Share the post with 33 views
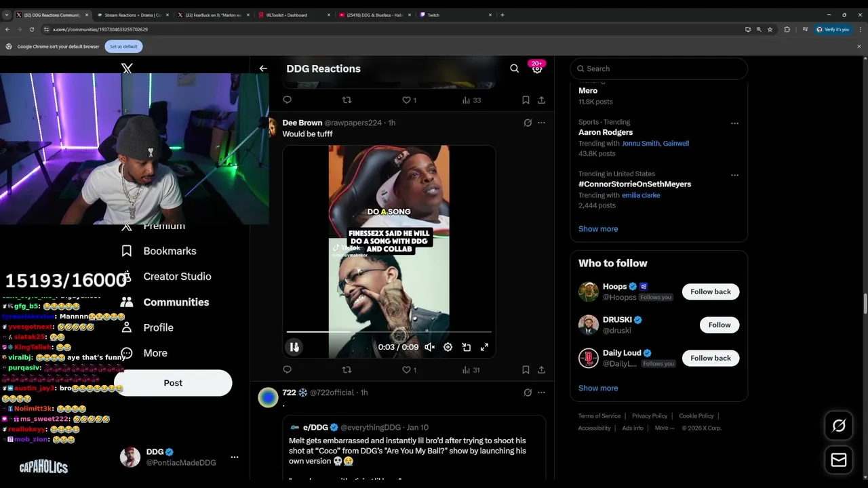Screen dimensions: 868x488 (541, 100)
